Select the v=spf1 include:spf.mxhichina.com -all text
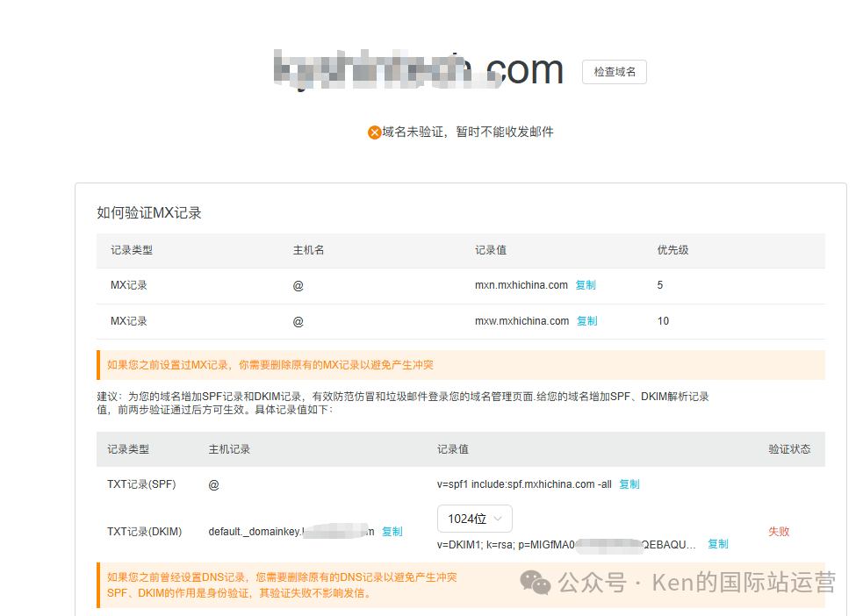863x616 pixels. pyautogui.click(x=524, y=484)
